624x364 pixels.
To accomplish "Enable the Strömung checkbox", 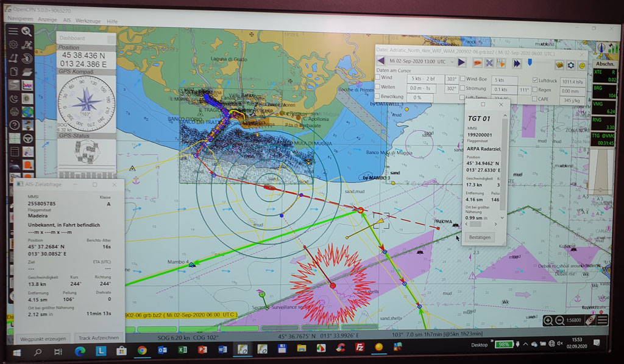I will coord(463,88).
